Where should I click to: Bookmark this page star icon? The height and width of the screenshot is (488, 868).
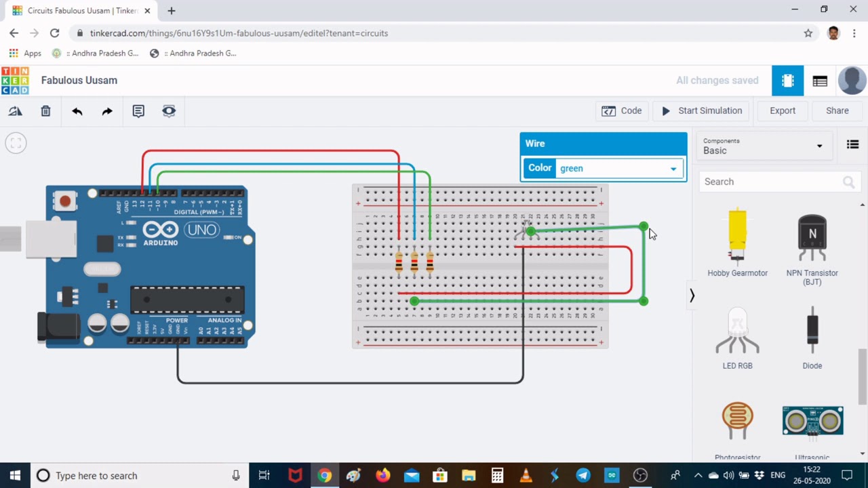coord(808,33)
